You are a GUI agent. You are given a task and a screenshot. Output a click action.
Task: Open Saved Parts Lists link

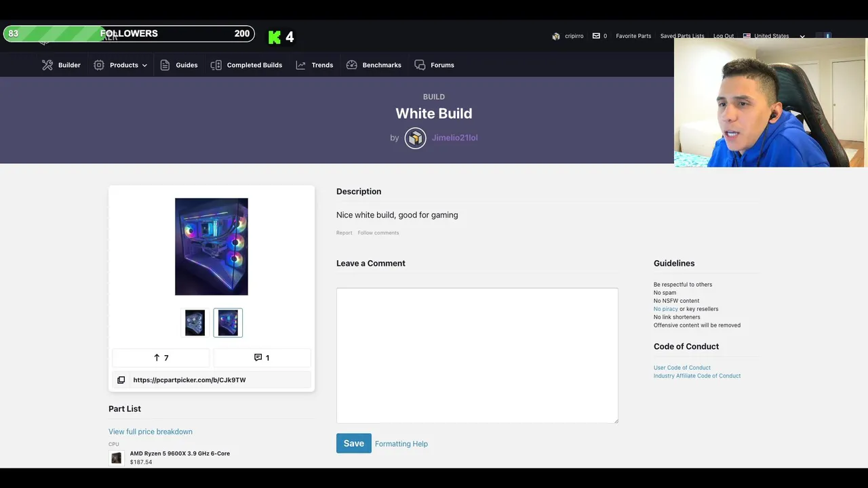click(x=682, y=36)
